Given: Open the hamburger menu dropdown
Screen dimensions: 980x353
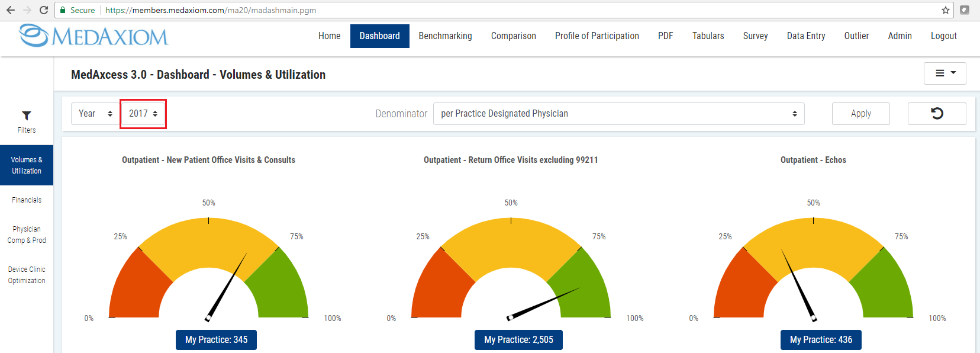Looking at the screenshot, I should [944, 73].
